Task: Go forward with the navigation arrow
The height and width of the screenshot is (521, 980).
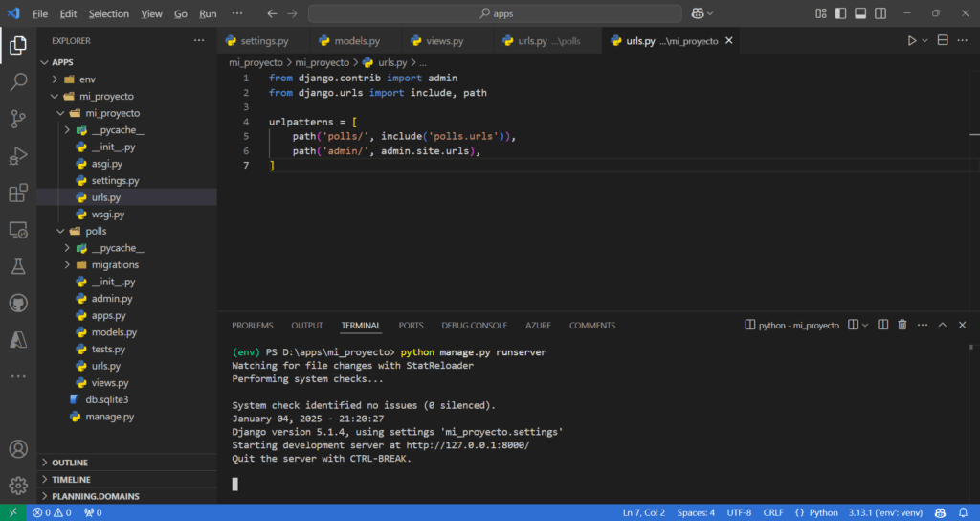Action: tap(293, 13)
